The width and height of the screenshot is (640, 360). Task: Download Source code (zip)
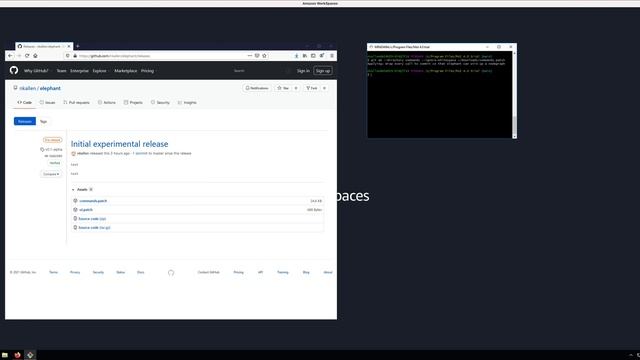click(92, 219)
